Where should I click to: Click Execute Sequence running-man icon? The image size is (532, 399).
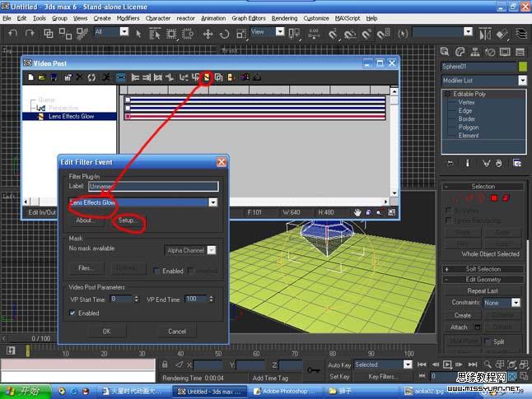coord(106,77)
